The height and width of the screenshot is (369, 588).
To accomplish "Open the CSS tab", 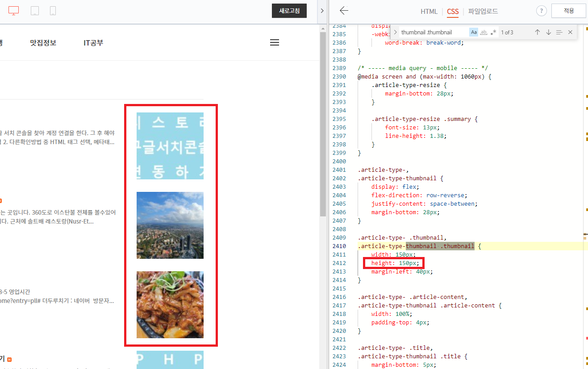I will [453, 12].
